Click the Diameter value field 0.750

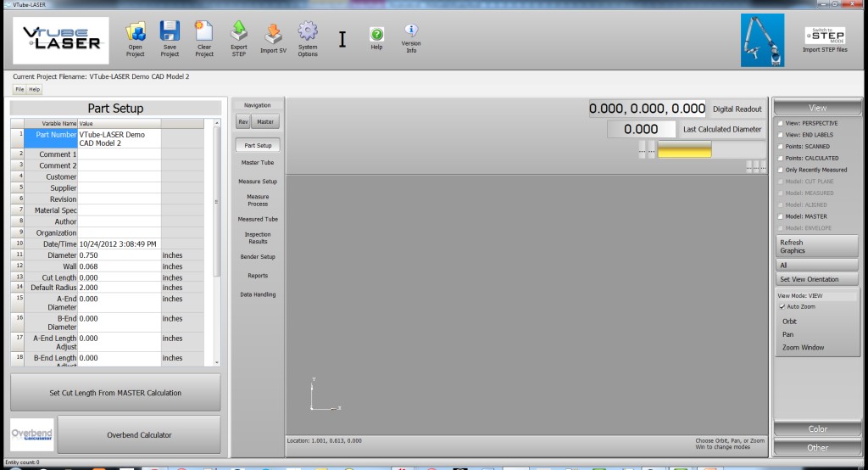click(x=119, y=255)
